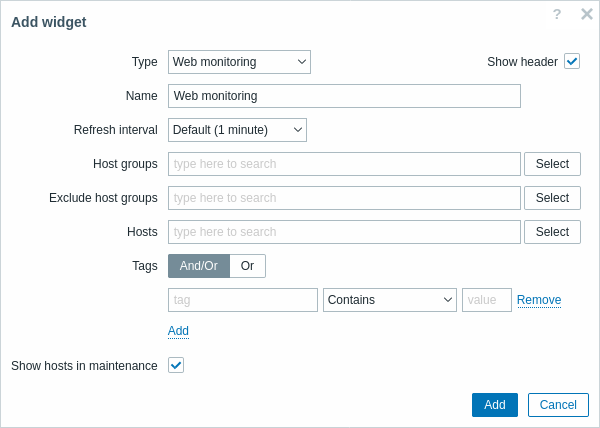Viewport: 600px width, 428px height.
Task: Close the Add widget dialog
Action: 587,14
